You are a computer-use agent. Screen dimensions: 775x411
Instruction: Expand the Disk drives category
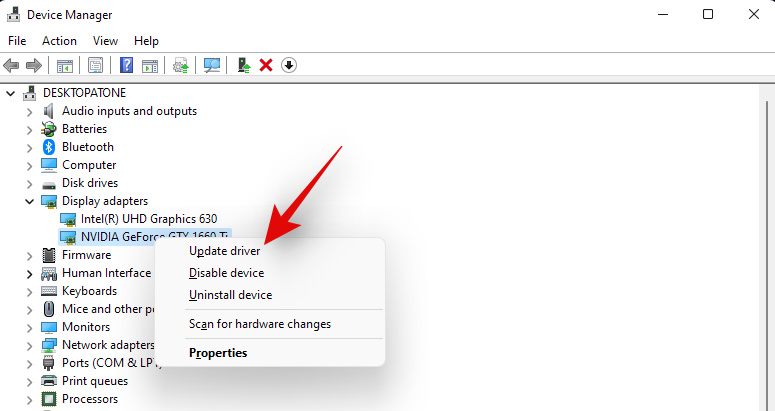(30, 184)
